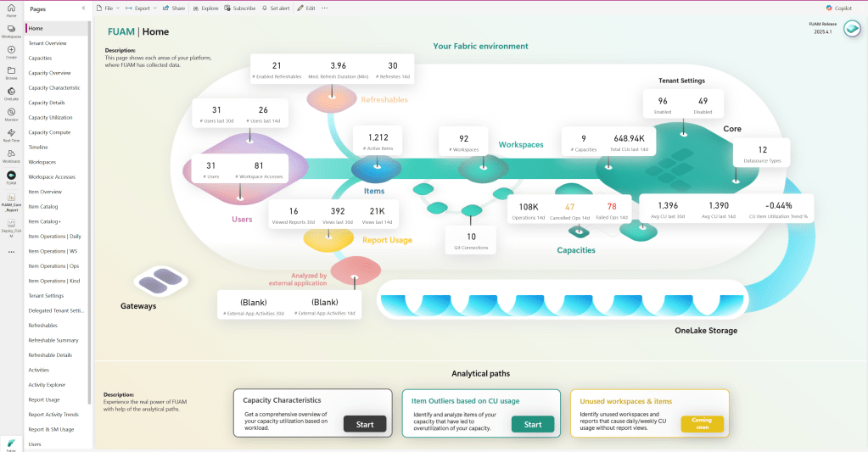Open the Browse folder icon
868x452 pixels.
point(11,71)
